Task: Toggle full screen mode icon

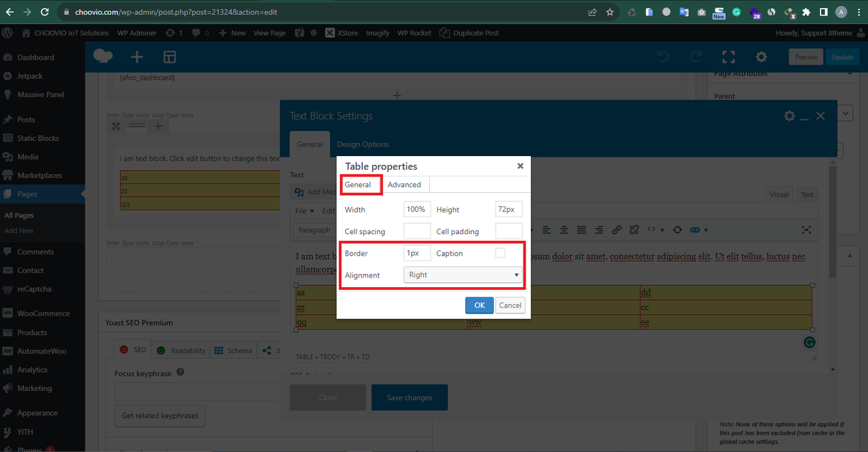Action: coord(728,57)
